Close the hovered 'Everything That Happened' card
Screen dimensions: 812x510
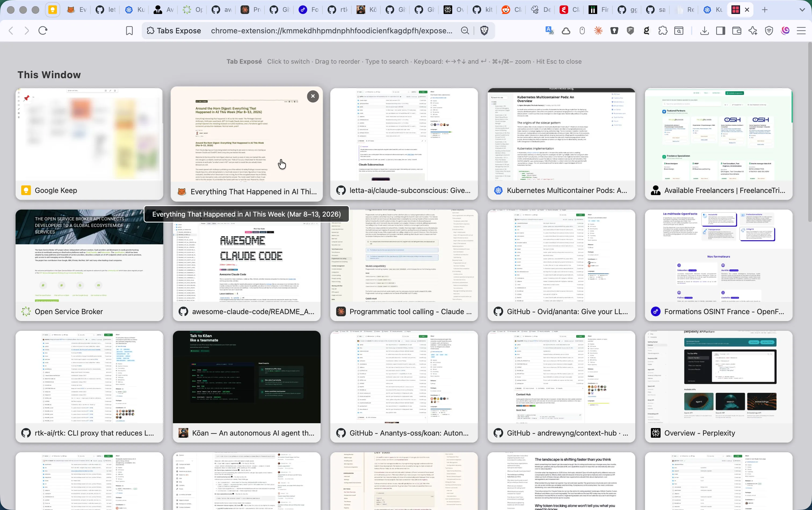313,96
